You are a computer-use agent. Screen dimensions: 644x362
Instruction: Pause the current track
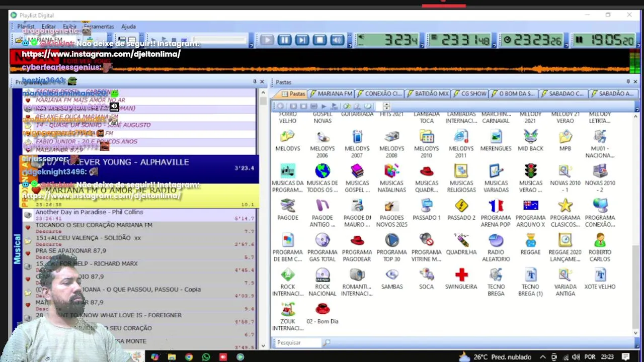[284, 40]
